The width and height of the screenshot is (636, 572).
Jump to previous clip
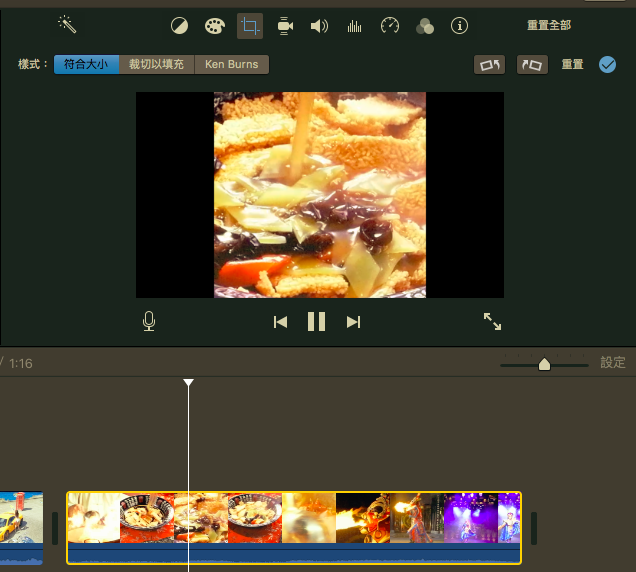[x=280, y=322]
